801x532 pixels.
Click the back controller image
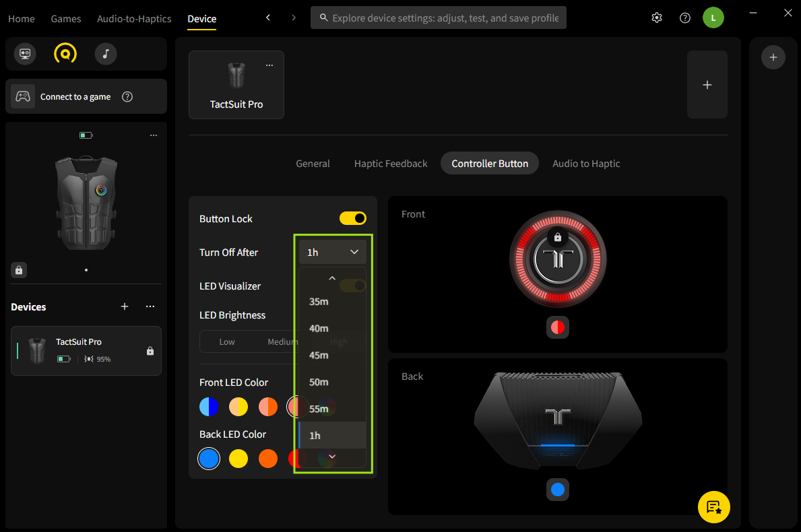(557, 420)
